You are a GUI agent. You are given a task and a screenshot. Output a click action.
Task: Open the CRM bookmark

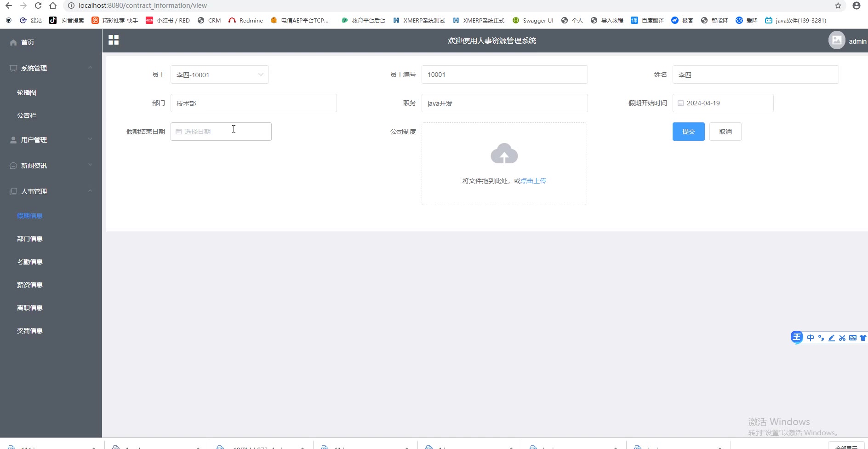pyautogui.click(x=209, y=20)
